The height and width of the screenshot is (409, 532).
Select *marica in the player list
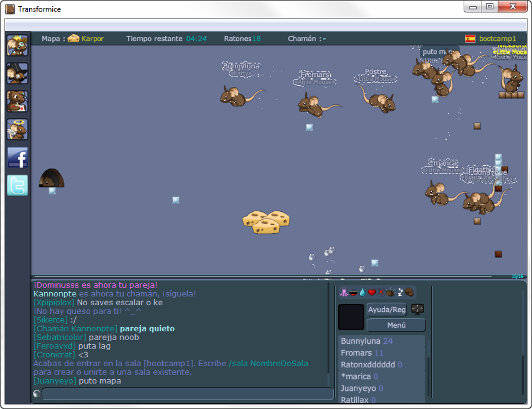[382, 377]
